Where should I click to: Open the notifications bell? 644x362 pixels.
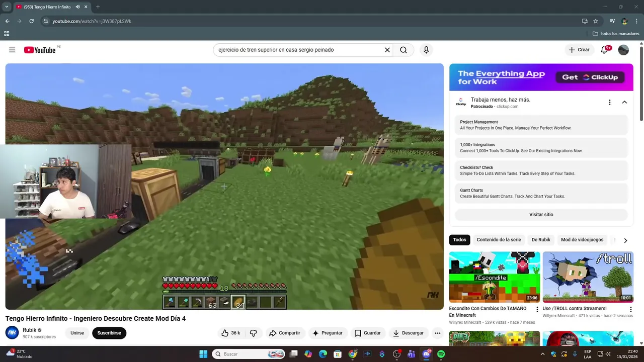tap(605, 50)
